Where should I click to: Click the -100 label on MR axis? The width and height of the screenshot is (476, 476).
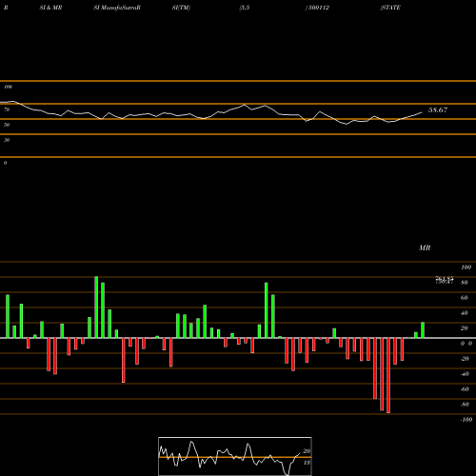(x=466, y=420)
